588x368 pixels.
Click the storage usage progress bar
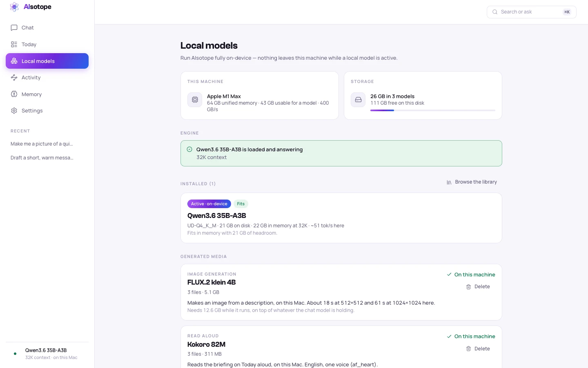(432, 110)
